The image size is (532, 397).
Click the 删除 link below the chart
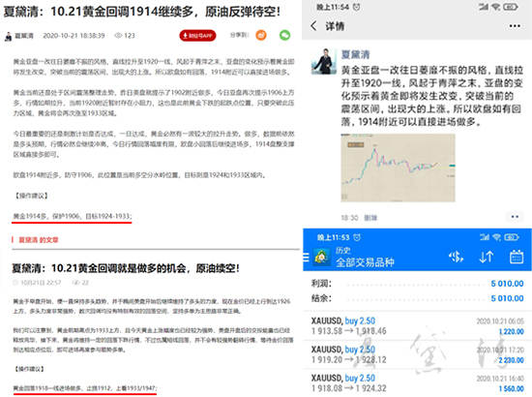click(370, 218)
